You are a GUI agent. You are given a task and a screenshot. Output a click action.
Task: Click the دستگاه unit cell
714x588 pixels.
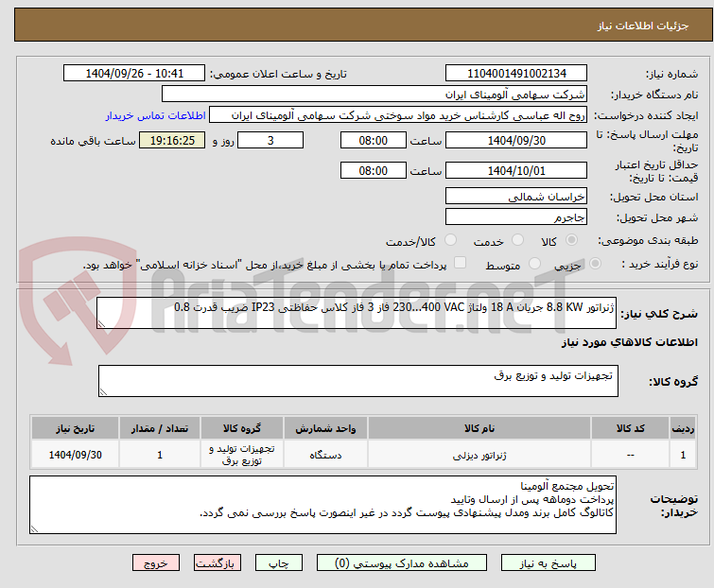point(325,455)
